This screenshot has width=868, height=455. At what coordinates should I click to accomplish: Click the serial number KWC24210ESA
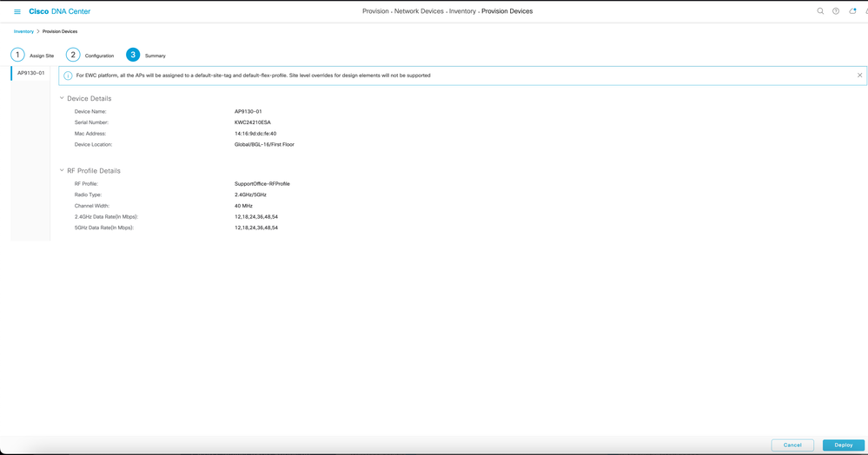coord(253,122)
